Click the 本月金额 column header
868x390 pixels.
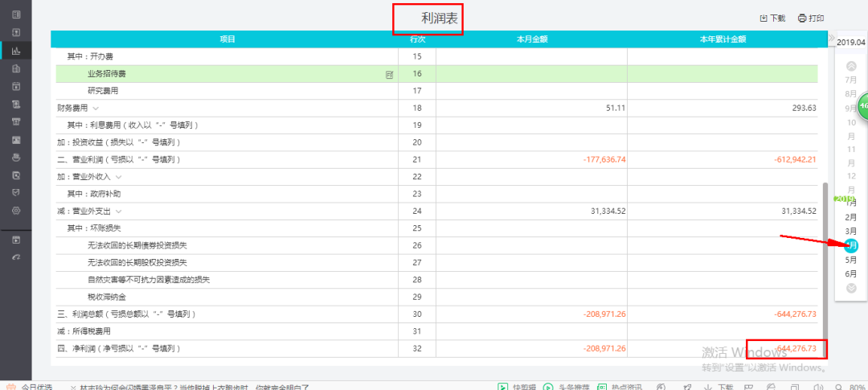(532, 39)
